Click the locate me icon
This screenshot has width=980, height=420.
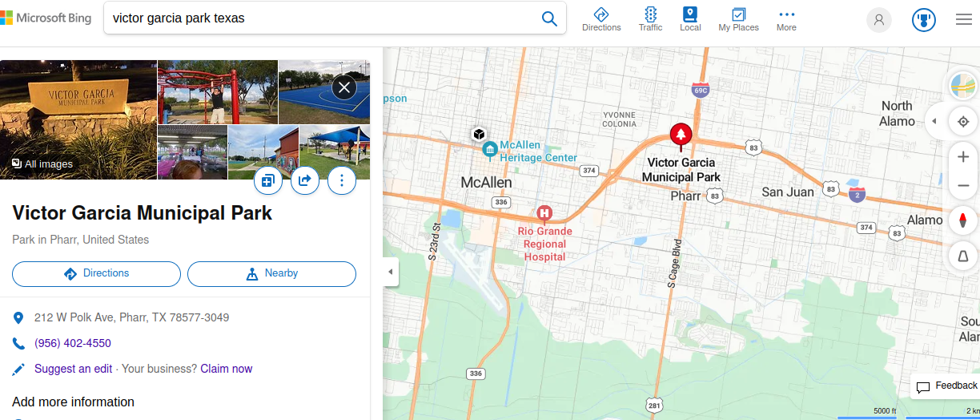963,122
